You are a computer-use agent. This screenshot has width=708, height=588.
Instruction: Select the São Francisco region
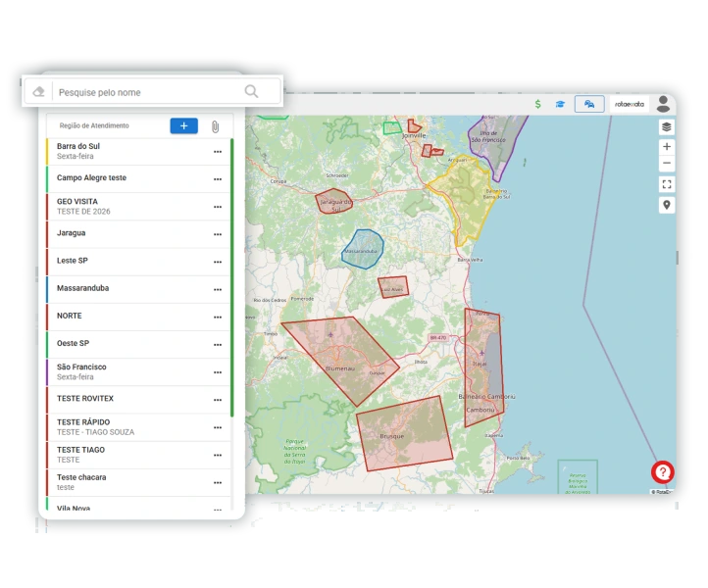(137, 371)
